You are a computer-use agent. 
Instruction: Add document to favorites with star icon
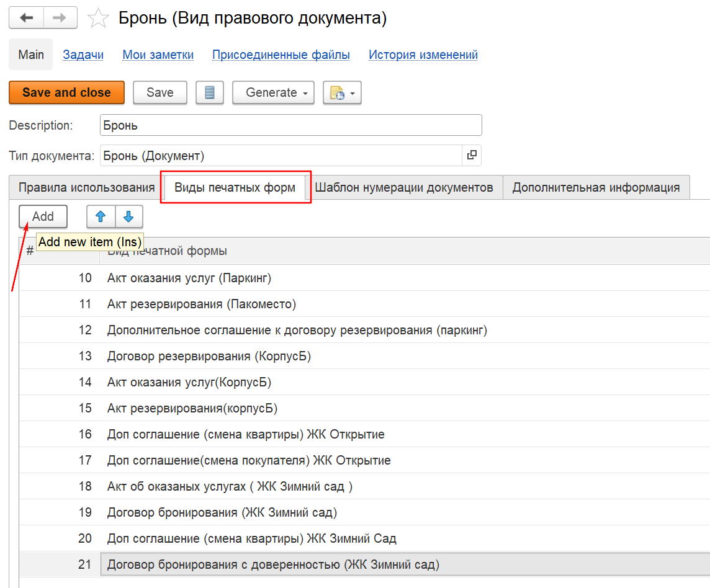(x=97, y=19)
